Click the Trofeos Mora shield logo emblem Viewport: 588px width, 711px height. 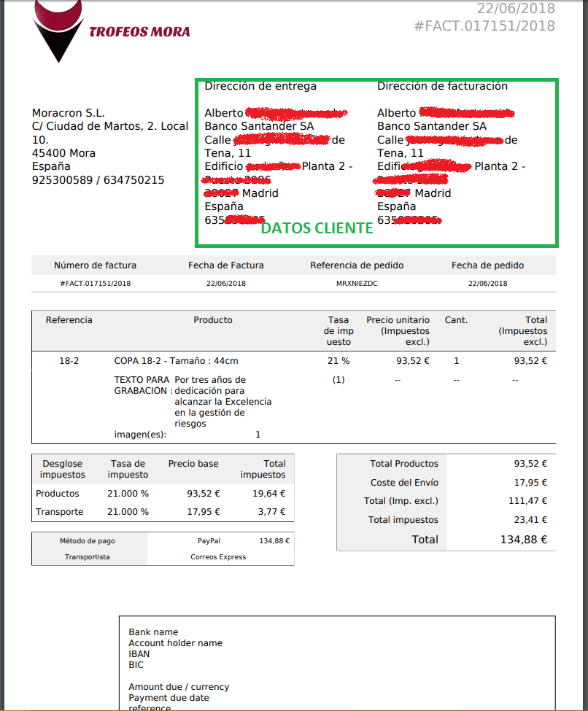[58, 30]
